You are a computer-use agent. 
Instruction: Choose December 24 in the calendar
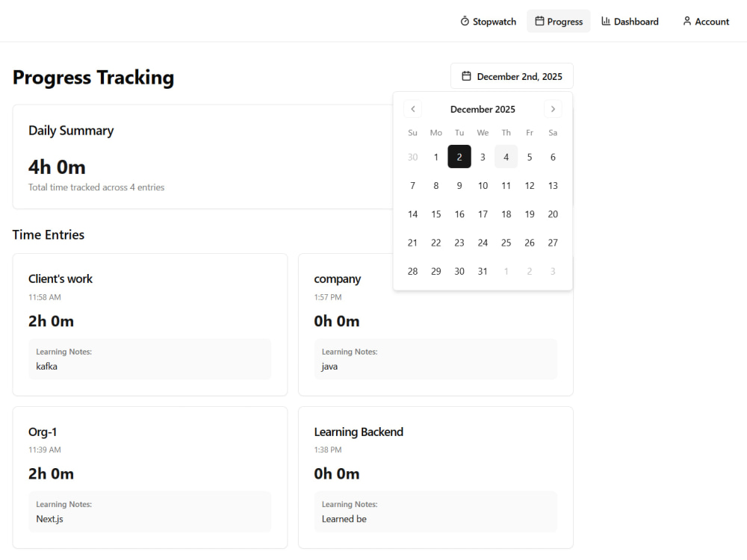coord(483,243)
